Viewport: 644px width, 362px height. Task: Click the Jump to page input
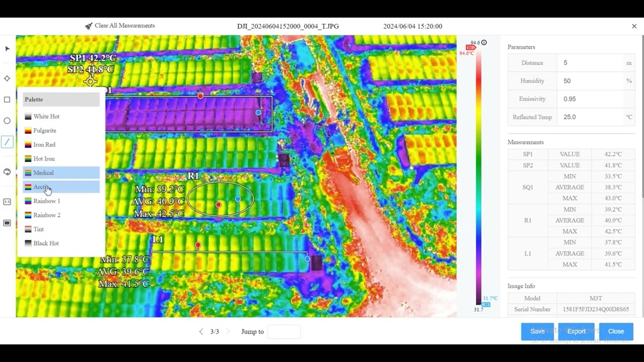tap(284, 331)
